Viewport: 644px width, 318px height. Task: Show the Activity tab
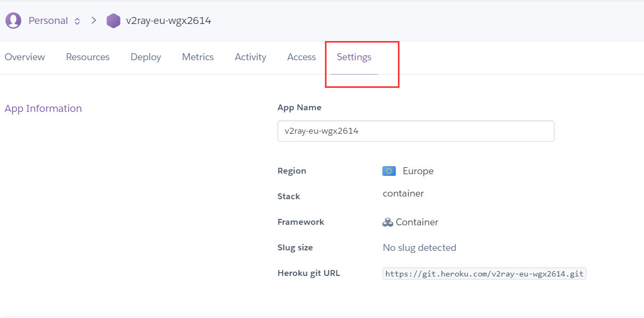pos(250,57)
